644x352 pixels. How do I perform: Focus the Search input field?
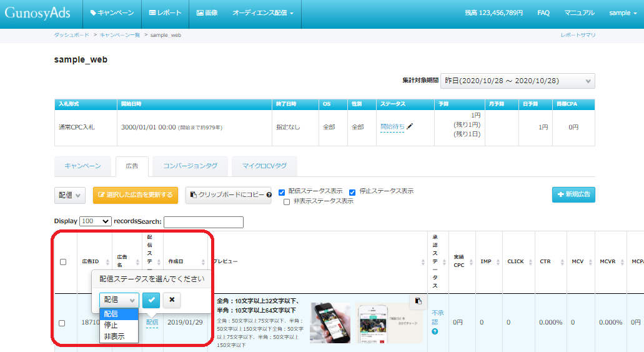(x=203, y=223)
